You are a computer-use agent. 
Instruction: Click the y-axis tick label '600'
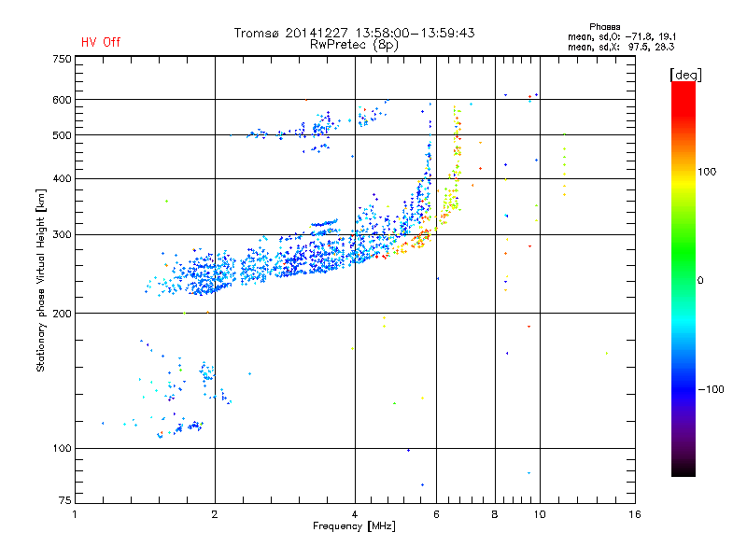[x=62, y=100]
